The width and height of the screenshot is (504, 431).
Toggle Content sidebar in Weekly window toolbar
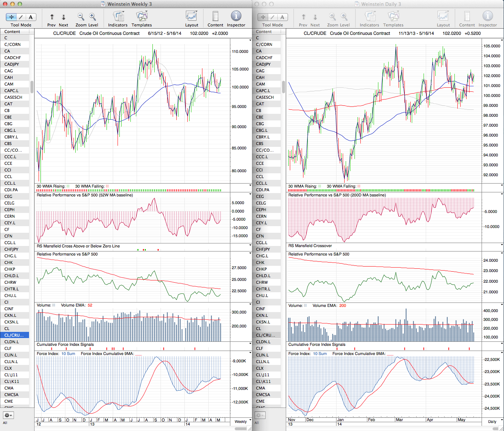215,17
